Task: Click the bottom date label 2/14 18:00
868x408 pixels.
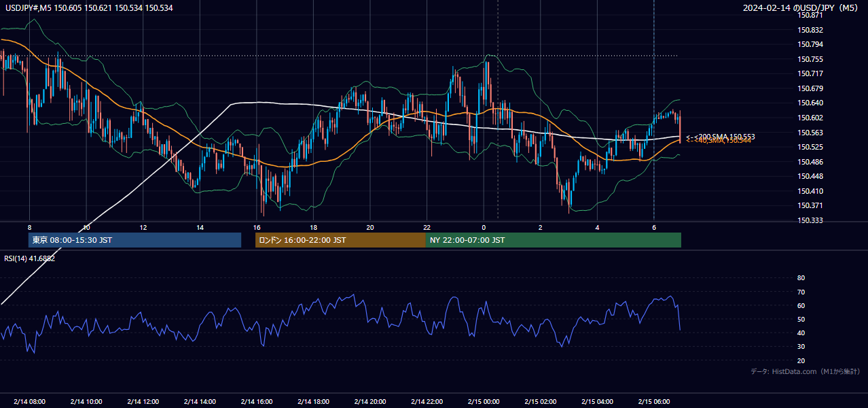Action: tap(313, 401)
